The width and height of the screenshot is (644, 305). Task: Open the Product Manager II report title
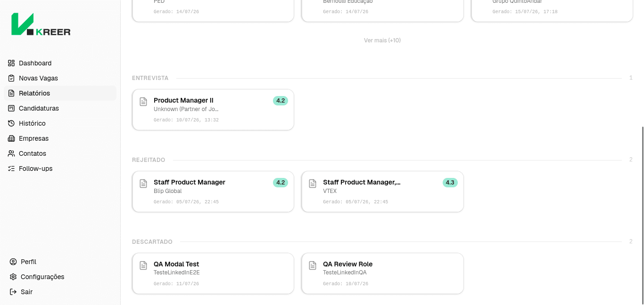[183, 100]
